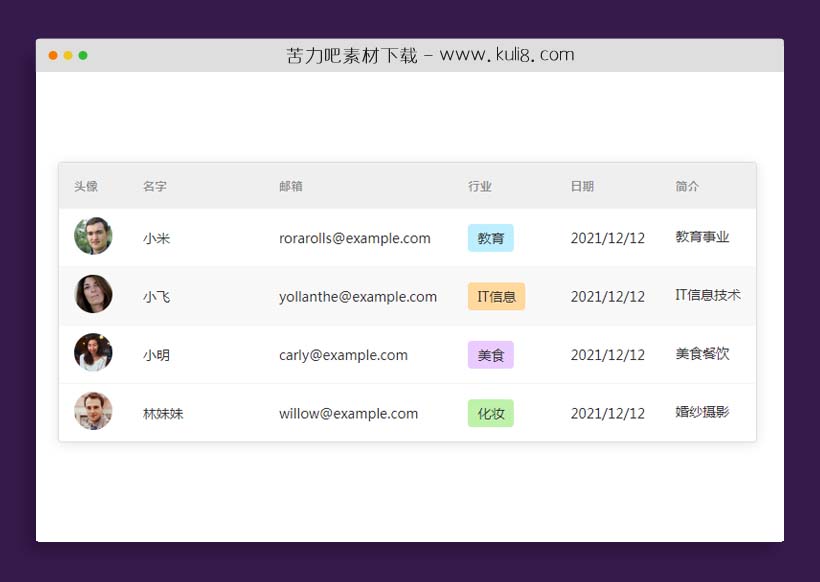820x582 pixels.
Task: Click the blue 教育 category tag
Action: [490, 237]
